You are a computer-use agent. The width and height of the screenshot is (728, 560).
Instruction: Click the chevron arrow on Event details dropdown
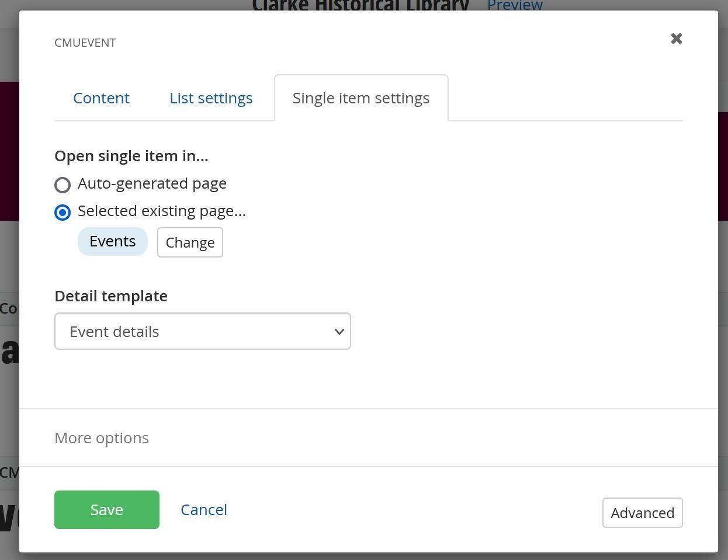[339, 332]
